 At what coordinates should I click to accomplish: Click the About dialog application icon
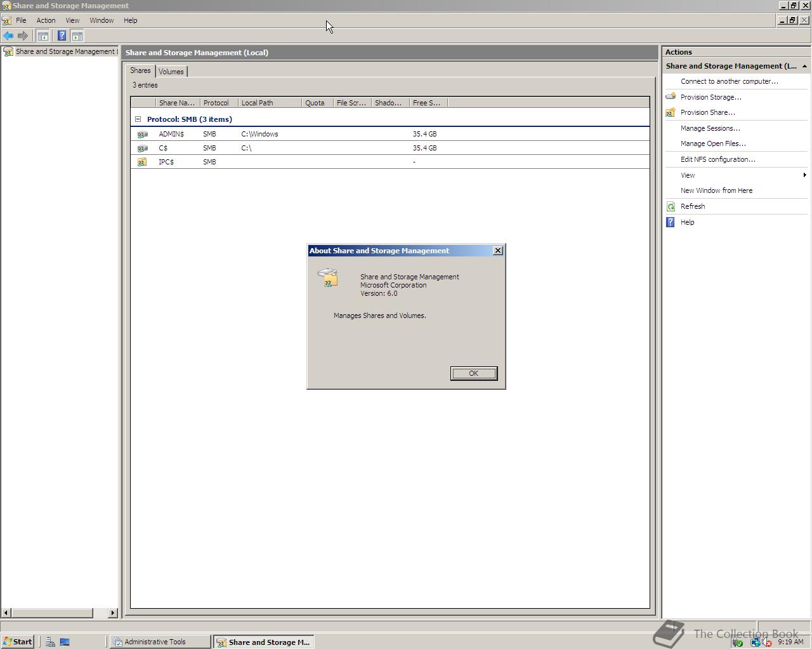click(x=328, y=277)
